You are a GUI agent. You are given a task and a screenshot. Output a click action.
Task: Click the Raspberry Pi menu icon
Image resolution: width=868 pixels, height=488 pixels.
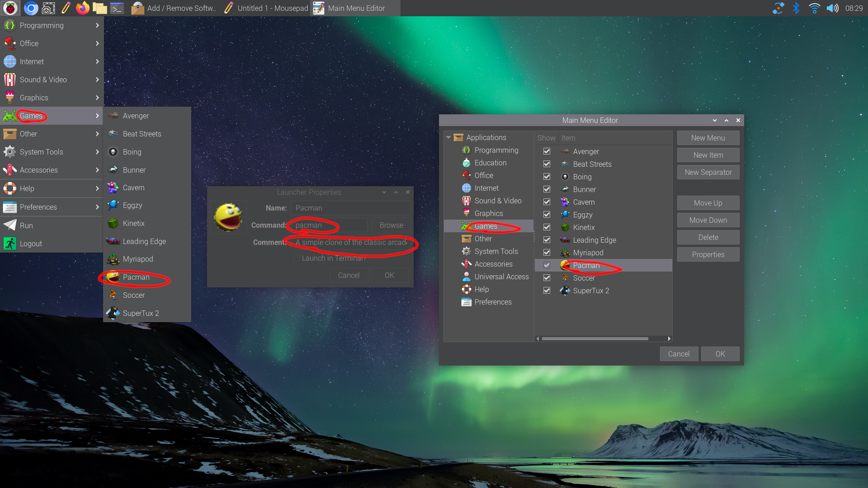pos(10,8)
